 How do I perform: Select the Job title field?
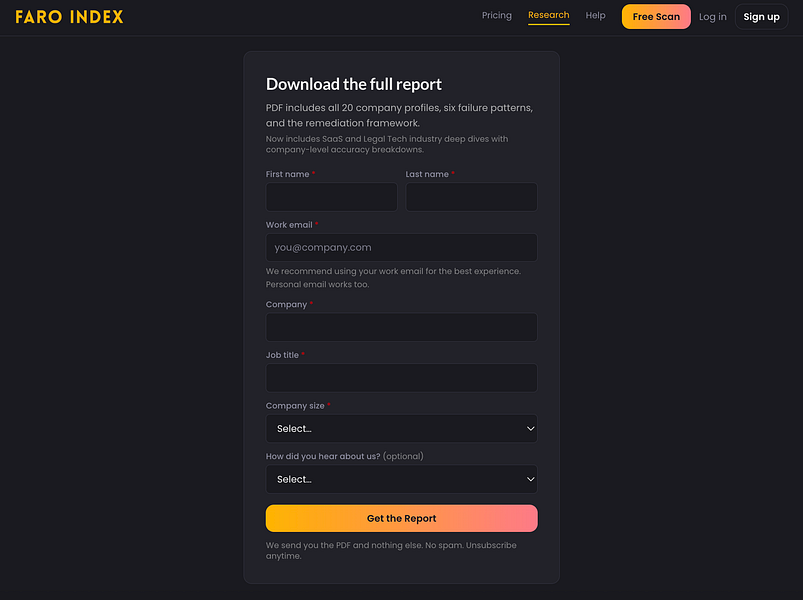point(402,378)
